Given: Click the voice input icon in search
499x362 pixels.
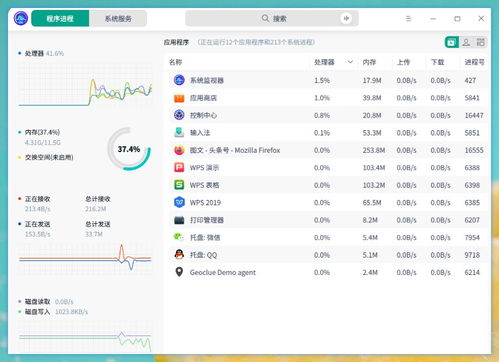Looking at the screenshot, I should coord(346,18).
